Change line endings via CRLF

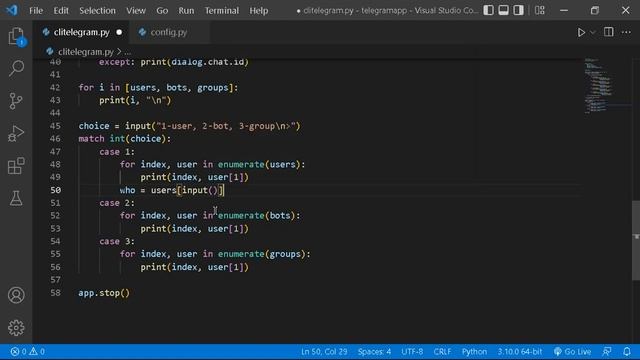tap(442, 351)
